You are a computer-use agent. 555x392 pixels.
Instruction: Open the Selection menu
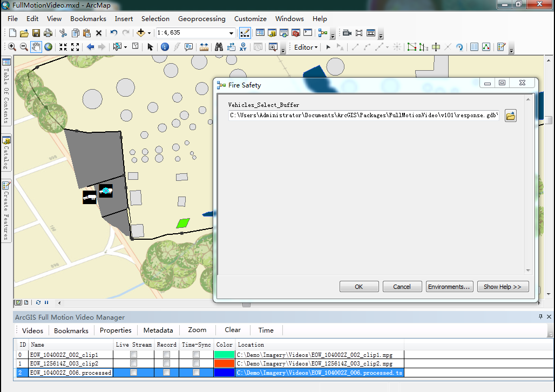tap(155, 19)
